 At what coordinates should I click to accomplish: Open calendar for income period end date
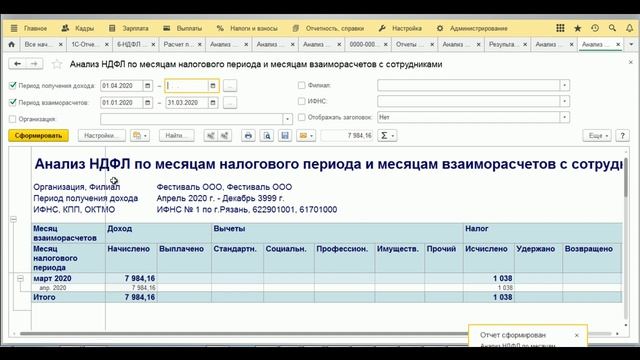[x=213, y=86]
